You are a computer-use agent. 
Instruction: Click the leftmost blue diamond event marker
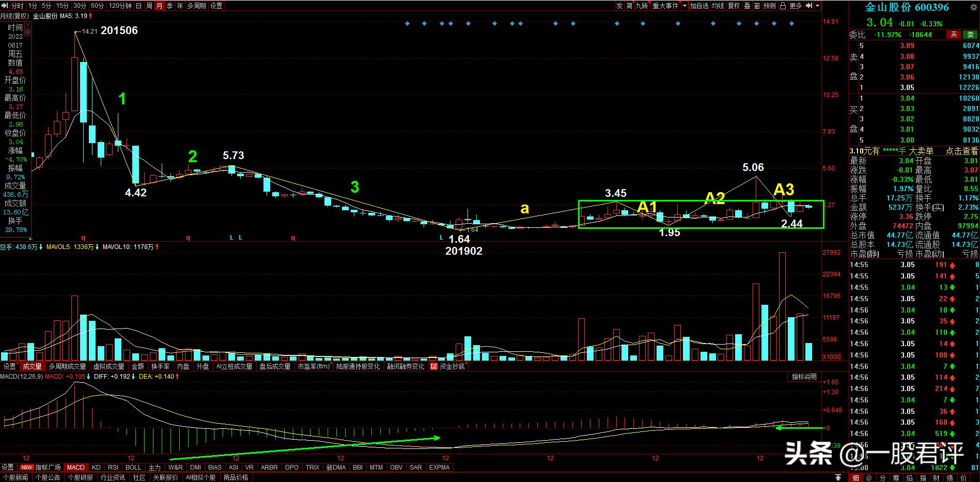click(x=407, y=24)
